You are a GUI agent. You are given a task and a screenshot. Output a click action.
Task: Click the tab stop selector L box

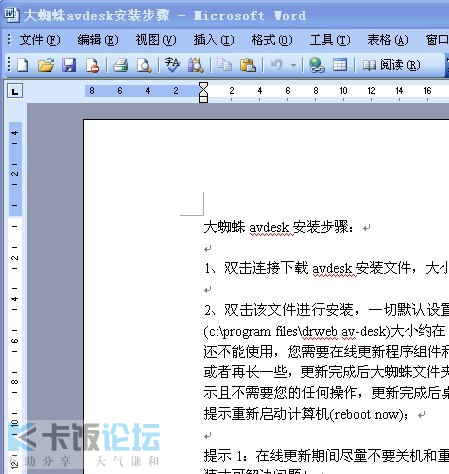tap(15, 91)
